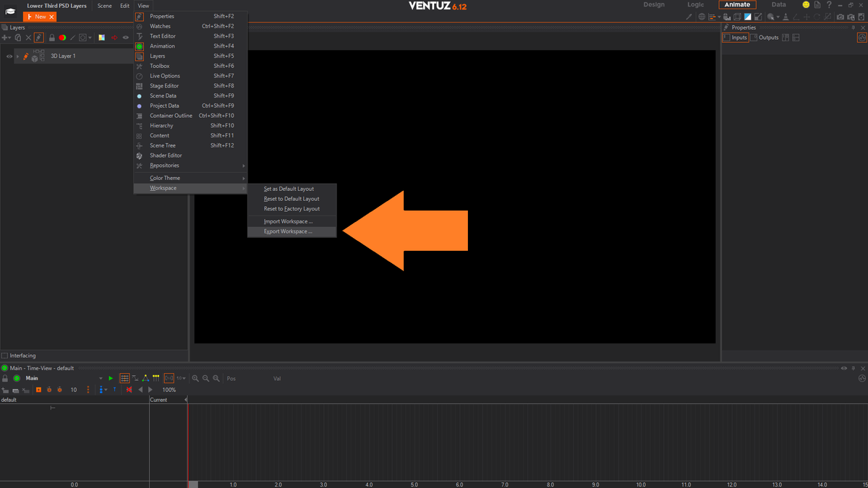The width and height of the screenshot is (868, 488).
Task: Expand the 3D Layer 1 tree arrow
Action: click(17, 56)
